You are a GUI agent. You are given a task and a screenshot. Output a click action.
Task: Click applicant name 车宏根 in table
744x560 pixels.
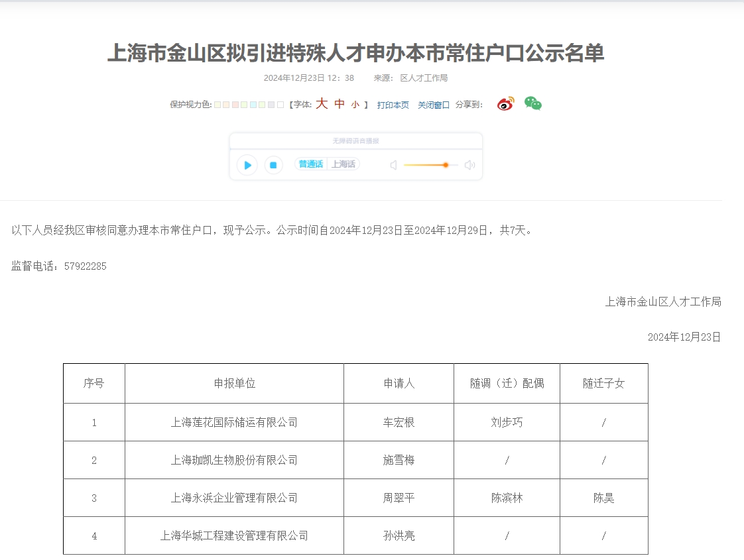pos(399,422)
